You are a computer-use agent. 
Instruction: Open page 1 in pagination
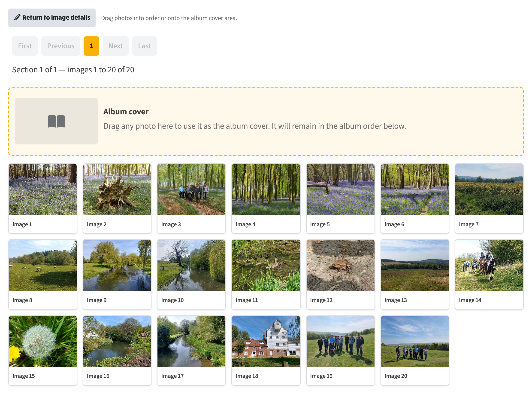(91, 46)
